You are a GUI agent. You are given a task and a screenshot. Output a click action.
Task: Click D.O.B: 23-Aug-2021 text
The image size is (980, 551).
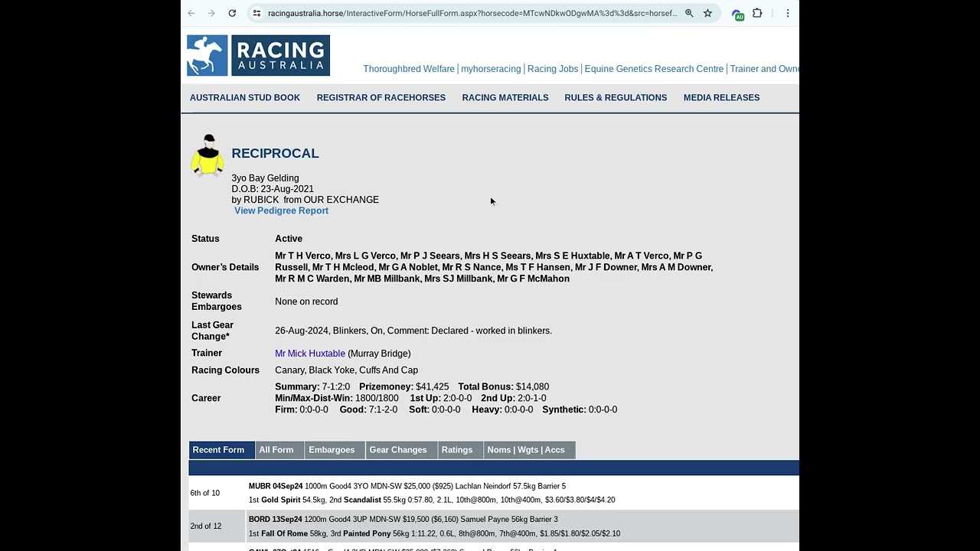(x=273, y=189)
